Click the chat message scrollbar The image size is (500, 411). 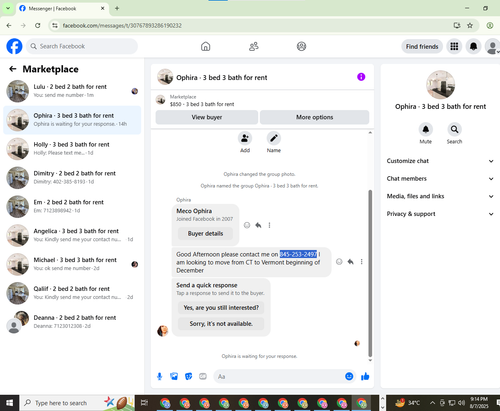click(x=370, y=273)
